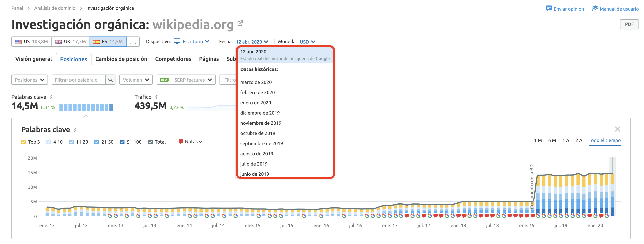Set chart range to 6 M

click(552, 140)
